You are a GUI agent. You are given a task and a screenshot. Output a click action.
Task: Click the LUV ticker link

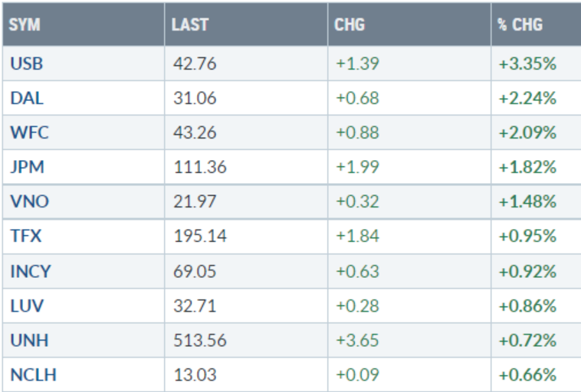26,305
